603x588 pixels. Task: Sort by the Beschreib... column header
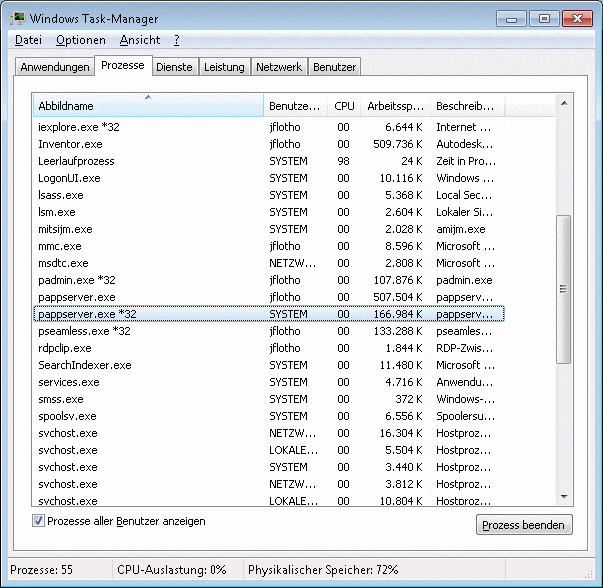[x=467, y=106]
